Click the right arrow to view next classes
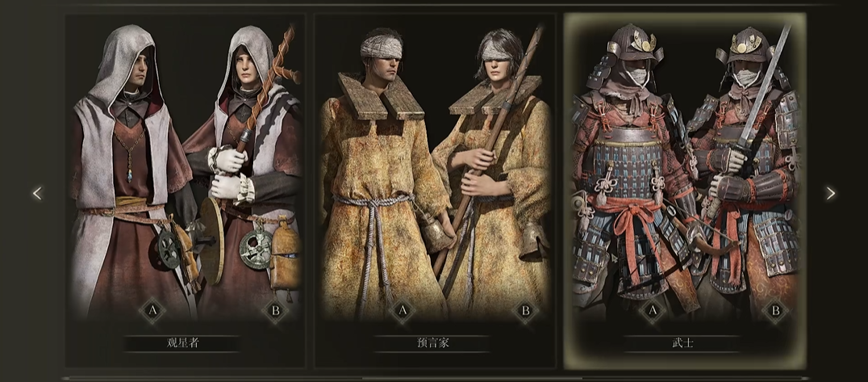Image resolution: width=868 pixels, height=382 pixels. (830, 194)
